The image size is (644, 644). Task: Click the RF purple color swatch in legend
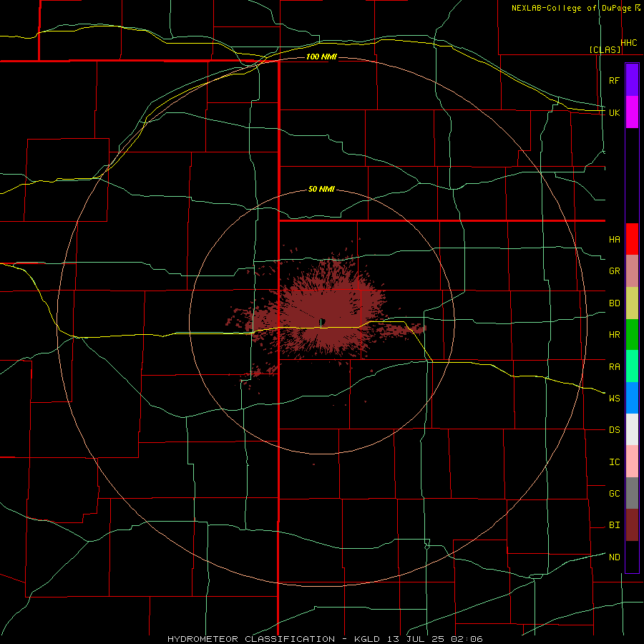(x=632, y=80)
